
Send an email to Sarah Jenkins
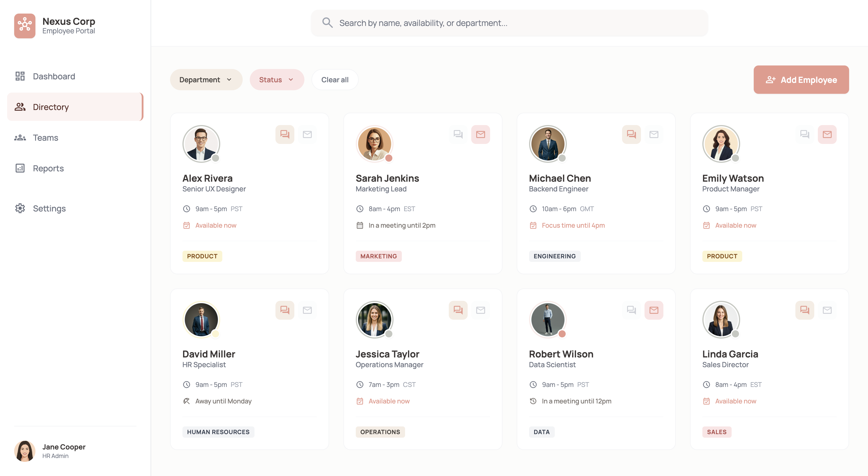coord(481,134)
